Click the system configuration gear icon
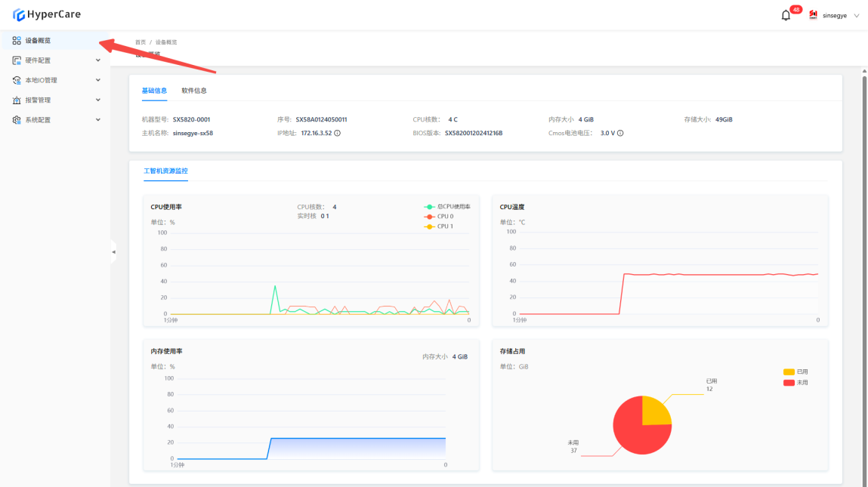 click(17, 120)
